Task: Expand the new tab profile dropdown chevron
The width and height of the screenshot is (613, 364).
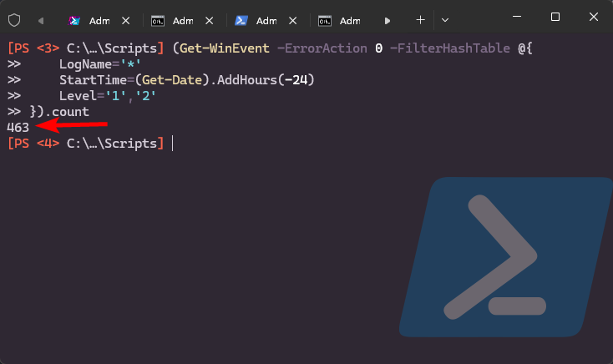Action: (445, 20)
